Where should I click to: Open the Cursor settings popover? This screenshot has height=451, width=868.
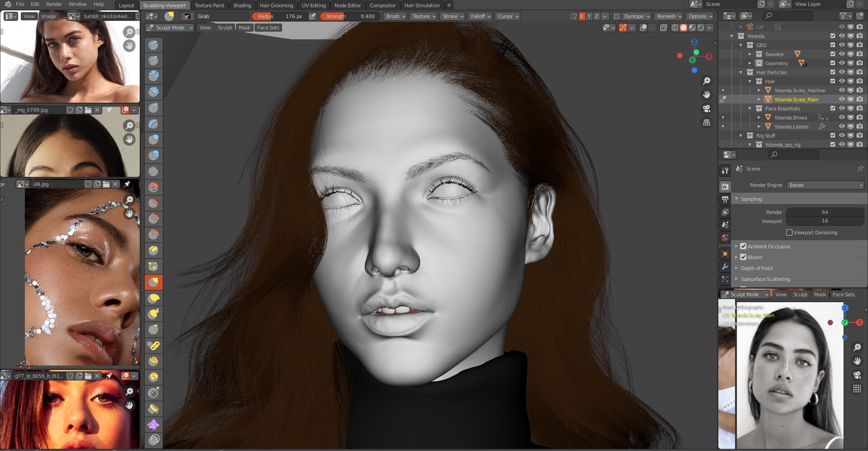[x=508, y=16]
